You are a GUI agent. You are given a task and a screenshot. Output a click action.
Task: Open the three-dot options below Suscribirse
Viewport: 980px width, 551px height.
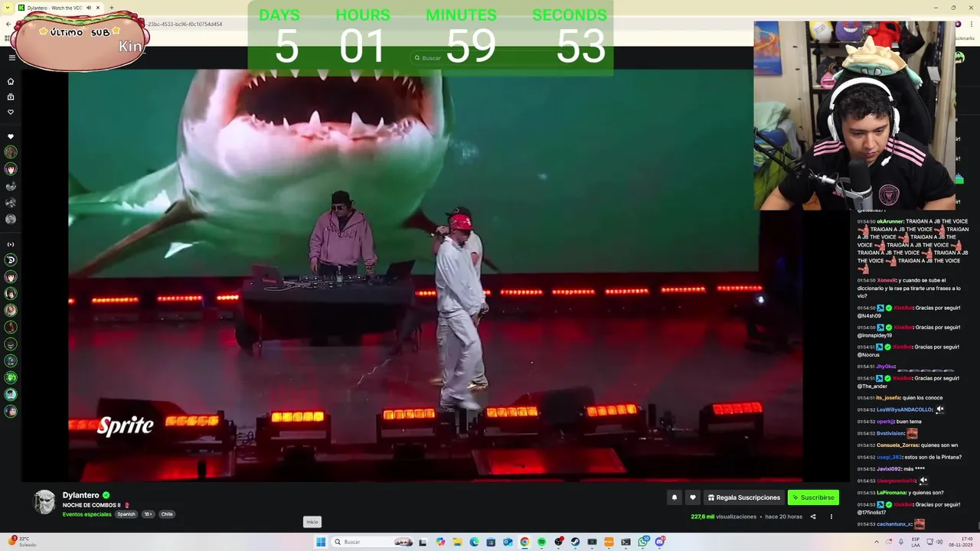pos(831,517)
